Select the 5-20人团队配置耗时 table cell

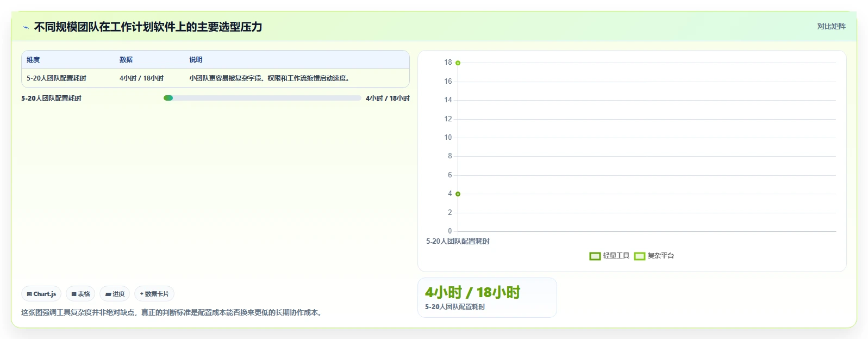tap(57, 78)
